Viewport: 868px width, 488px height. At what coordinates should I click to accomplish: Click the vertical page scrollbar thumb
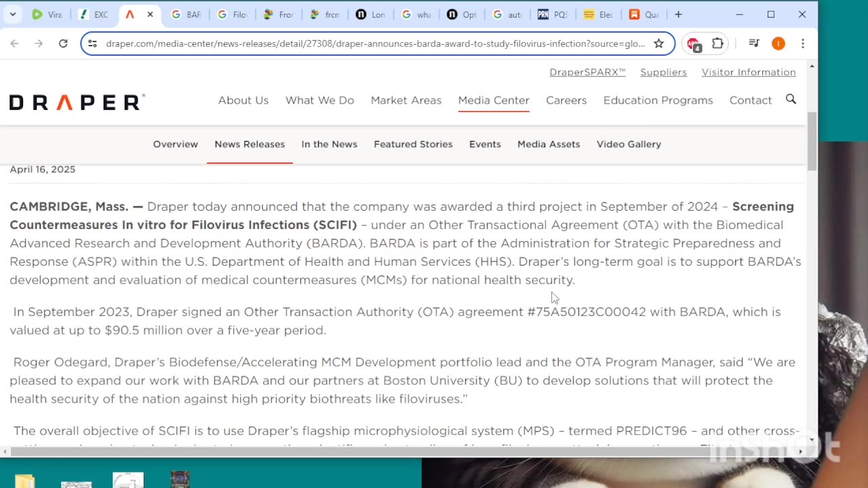click(x=812, y=142)
